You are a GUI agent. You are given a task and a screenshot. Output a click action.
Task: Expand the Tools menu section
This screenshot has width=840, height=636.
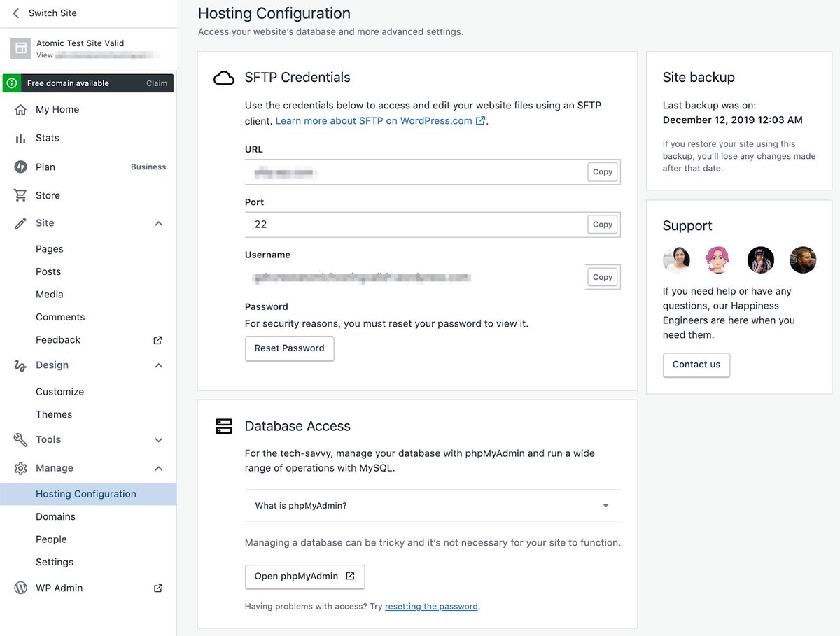(159, 440)
